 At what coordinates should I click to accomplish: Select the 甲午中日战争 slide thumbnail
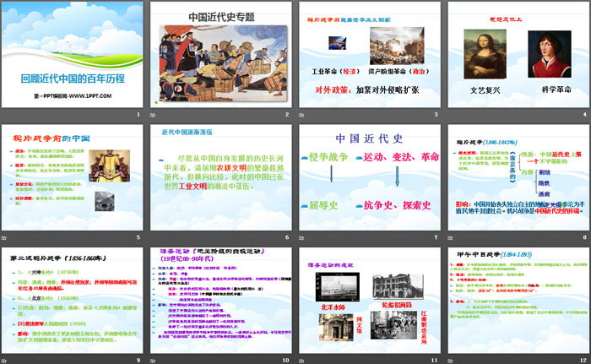[x=517, y=302]
